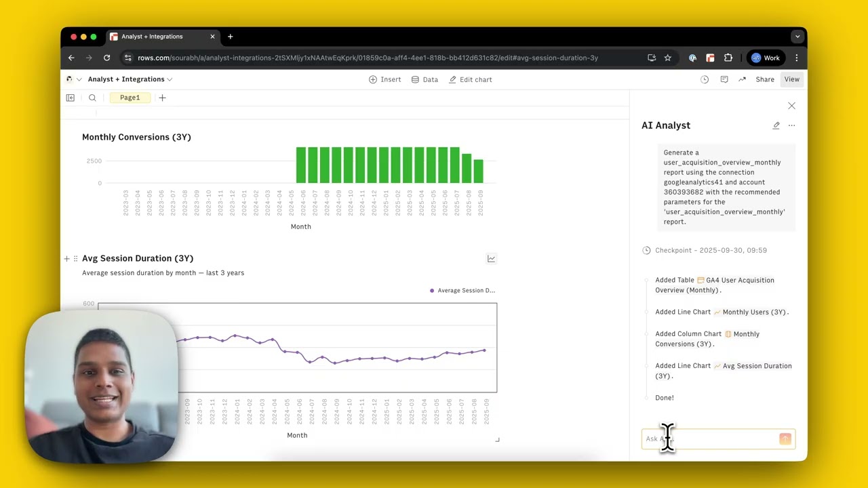
Task: Click the Share button
Action: point(765,79)
